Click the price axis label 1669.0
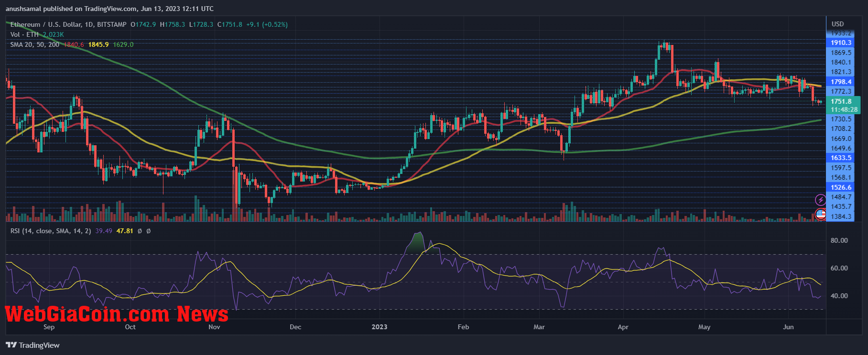The height and width of the screenshot is (355, 868). pos(841,139)
